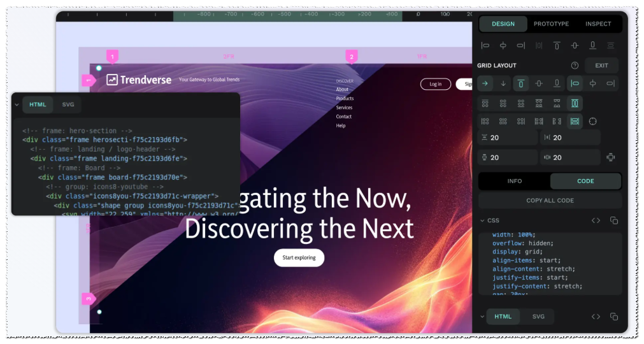This screenshot has width=644, height=344.
Task: Set justify-content to center in grid layout
Action: pyautogui.click(x=503, y=121)
